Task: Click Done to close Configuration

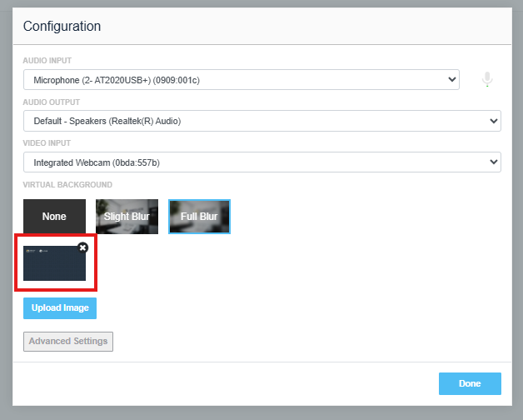Action: click(x=470, y=383)
